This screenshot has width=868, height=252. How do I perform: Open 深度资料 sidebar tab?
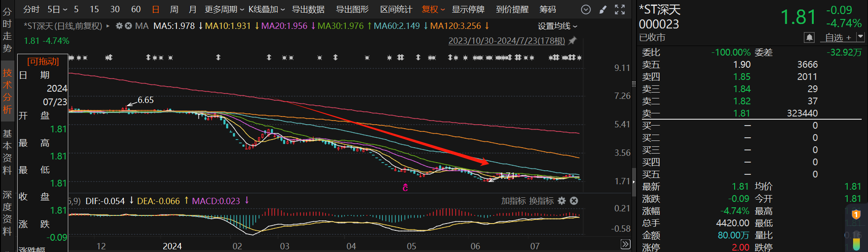[7, 213]
